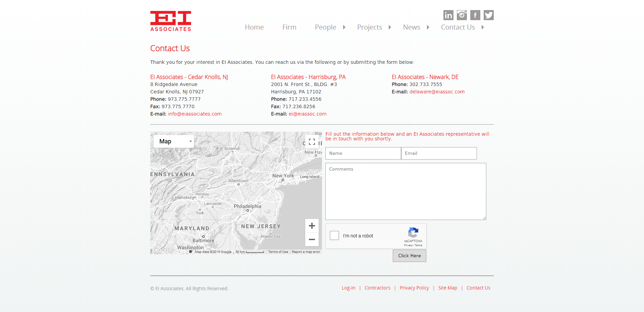The height and width of the screenshot is (312, 644).
Task: Open the Map type dropdown
Action: pyautogui.click(x=174, y=141)
